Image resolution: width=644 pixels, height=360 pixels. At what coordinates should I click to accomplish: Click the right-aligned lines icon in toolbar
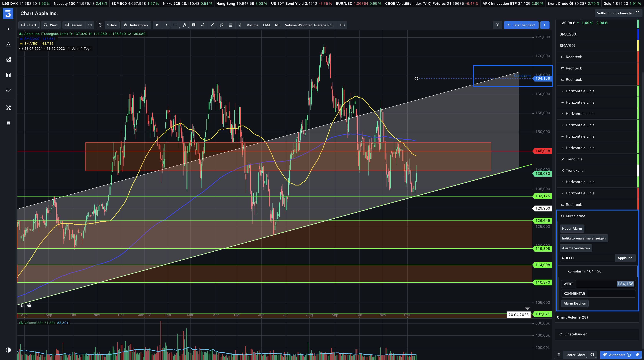240,25
